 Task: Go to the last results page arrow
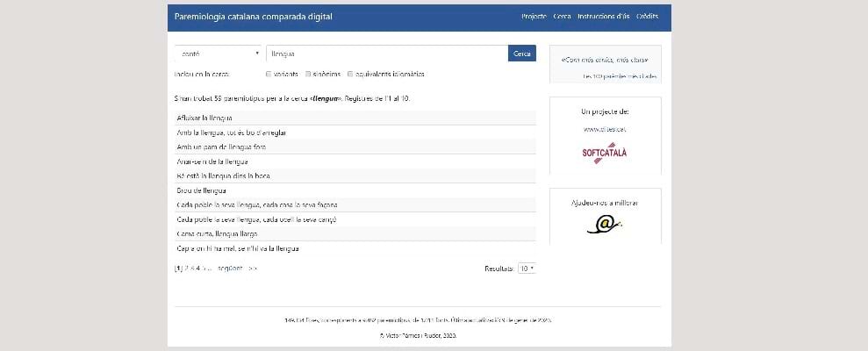point(253,268)
